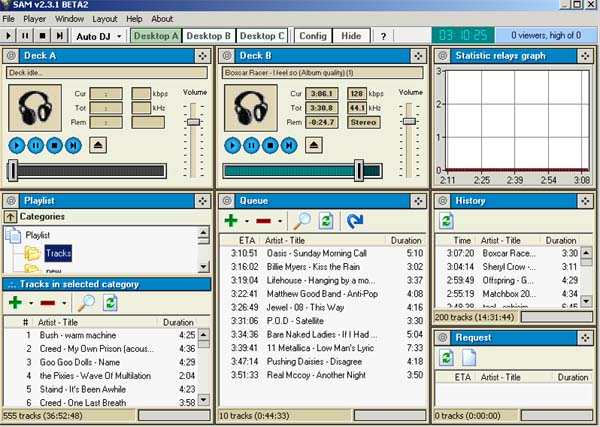Skip to next track on Deck A
600x427 pixels.
tap(73, 145)
